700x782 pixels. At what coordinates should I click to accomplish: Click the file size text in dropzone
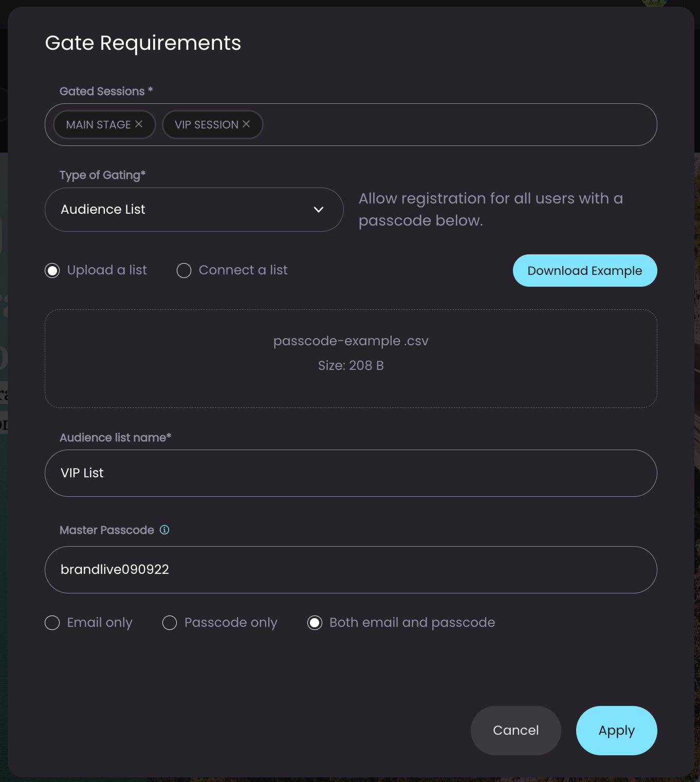point(351,365)
